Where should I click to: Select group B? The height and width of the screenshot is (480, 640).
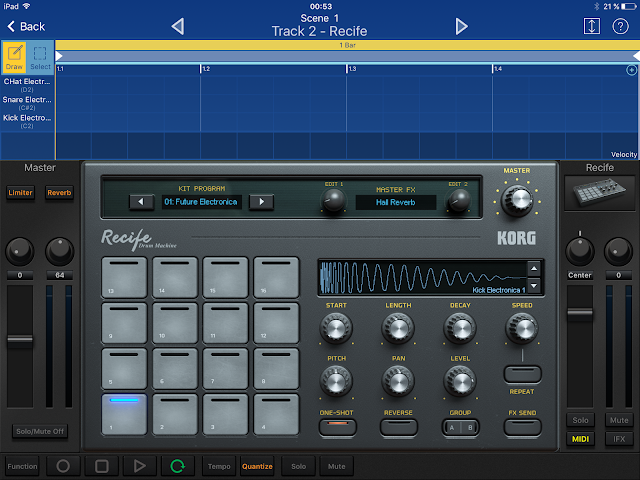(470, 428)
